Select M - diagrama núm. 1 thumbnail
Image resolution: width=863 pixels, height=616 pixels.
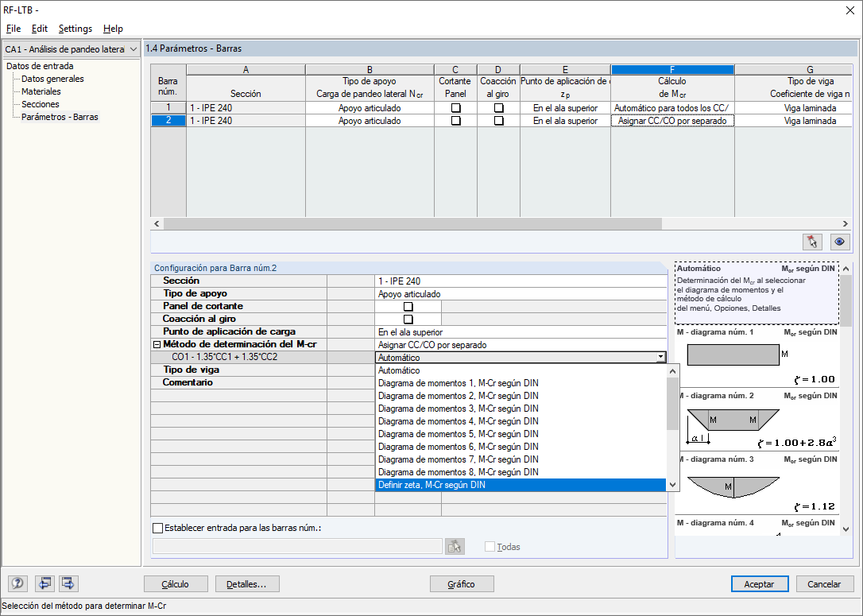click(x=757, y=358)
